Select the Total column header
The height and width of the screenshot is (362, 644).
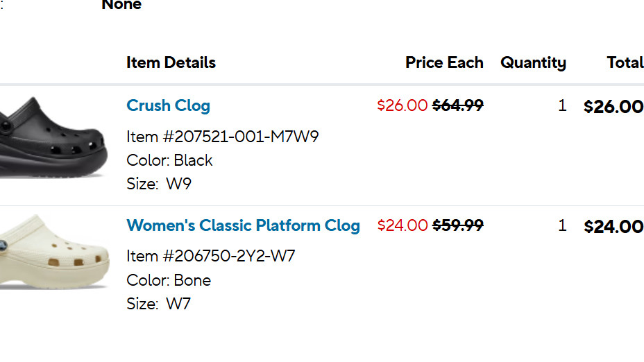click(x=625, y=62)
